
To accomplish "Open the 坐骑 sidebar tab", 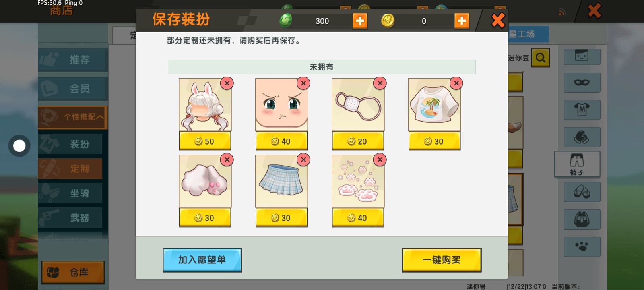I will [70, 193].
